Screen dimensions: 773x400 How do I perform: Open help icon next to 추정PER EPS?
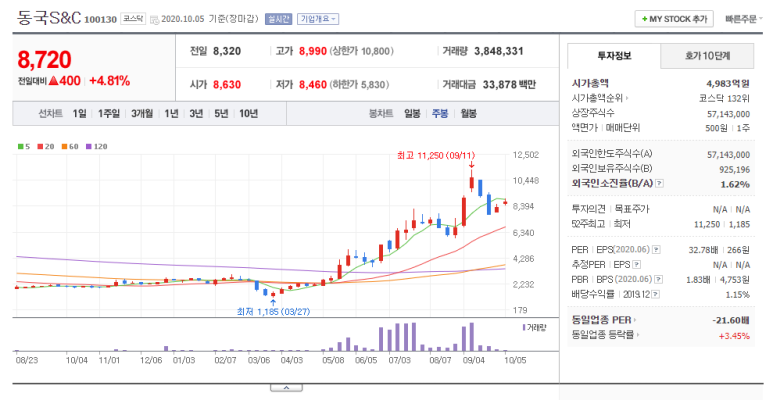tap(636, 265)
